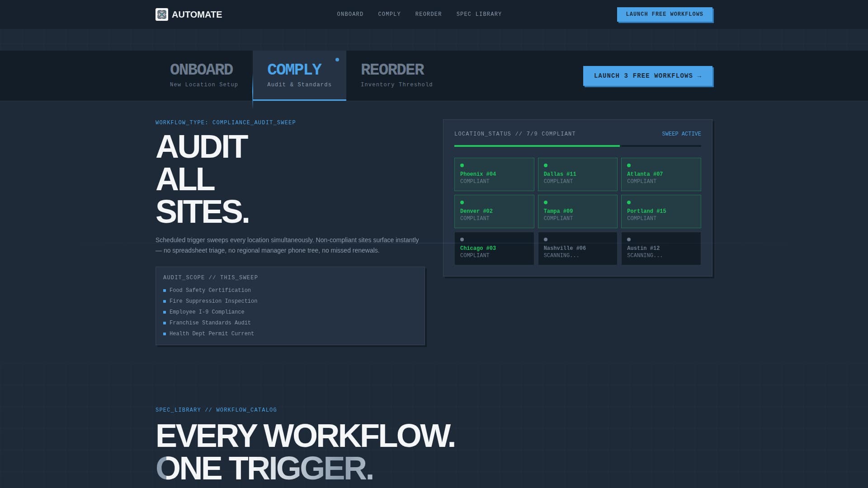Image resolution: width=868 pixels, height=488 pixels.
Task: Toggle the Atlanta #07 compliance indicator
Action: coord(629,165)
